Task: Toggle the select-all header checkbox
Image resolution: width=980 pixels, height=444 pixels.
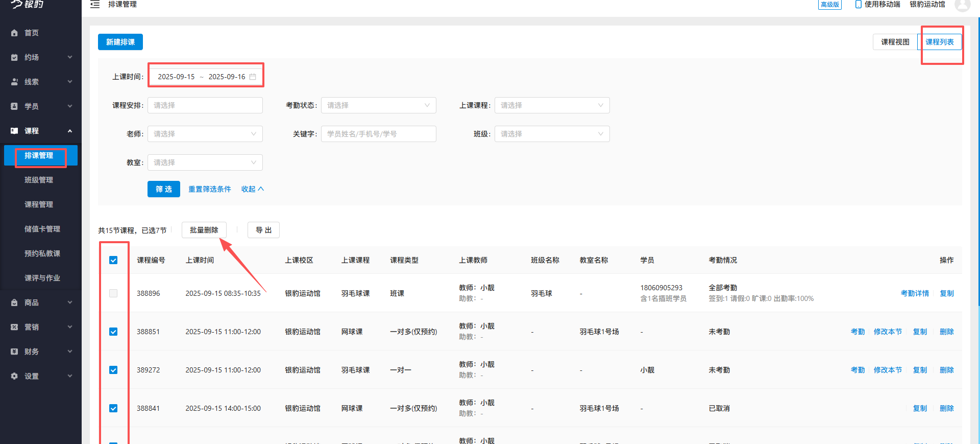Action: [113, 260]
